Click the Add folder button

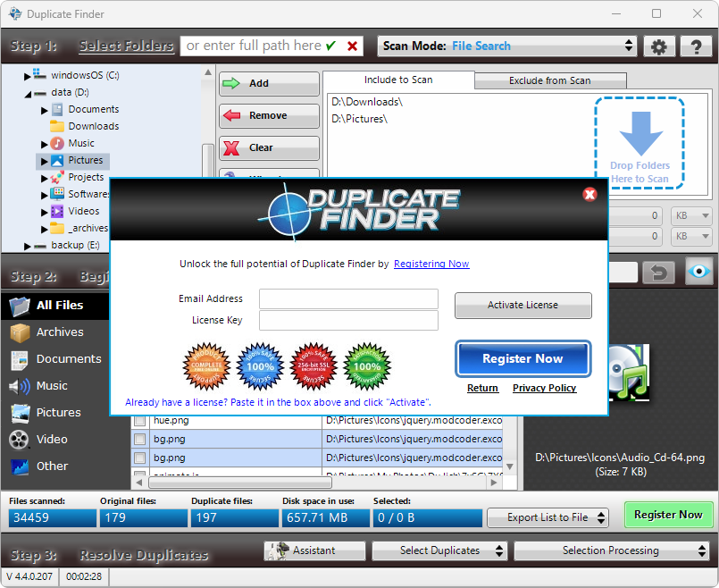pos(269,83)
